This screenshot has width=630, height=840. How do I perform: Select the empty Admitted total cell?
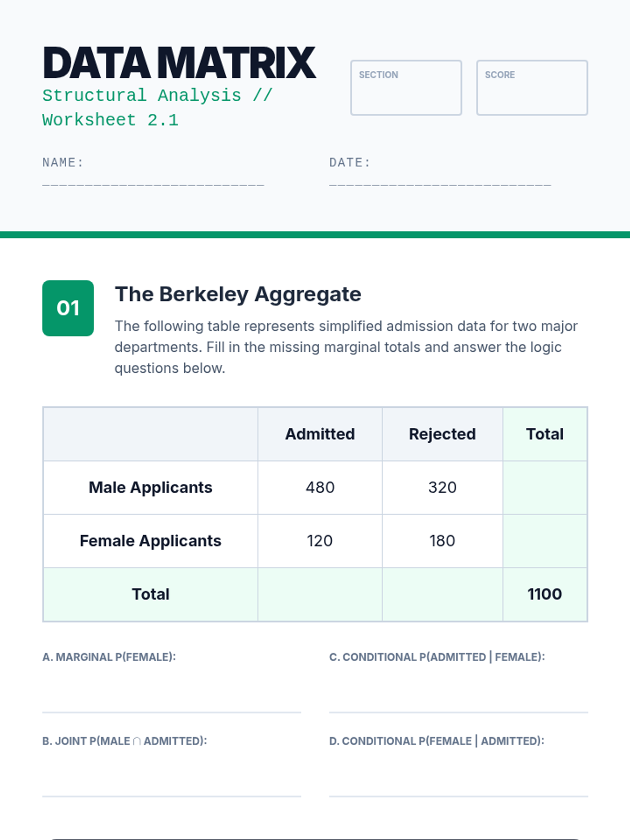320,594
